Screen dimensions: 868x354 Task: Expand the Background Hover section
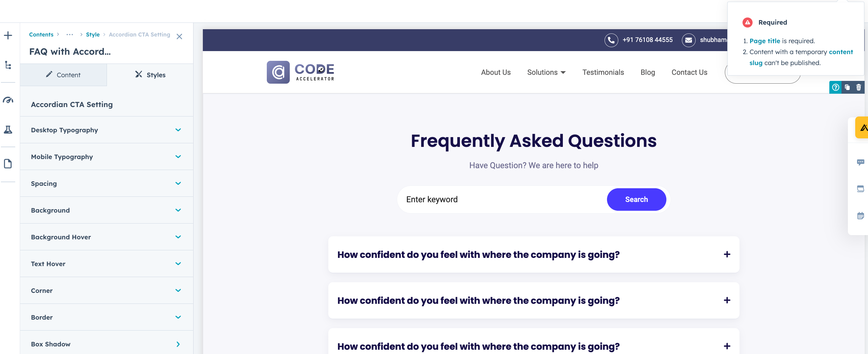(106, 237)
